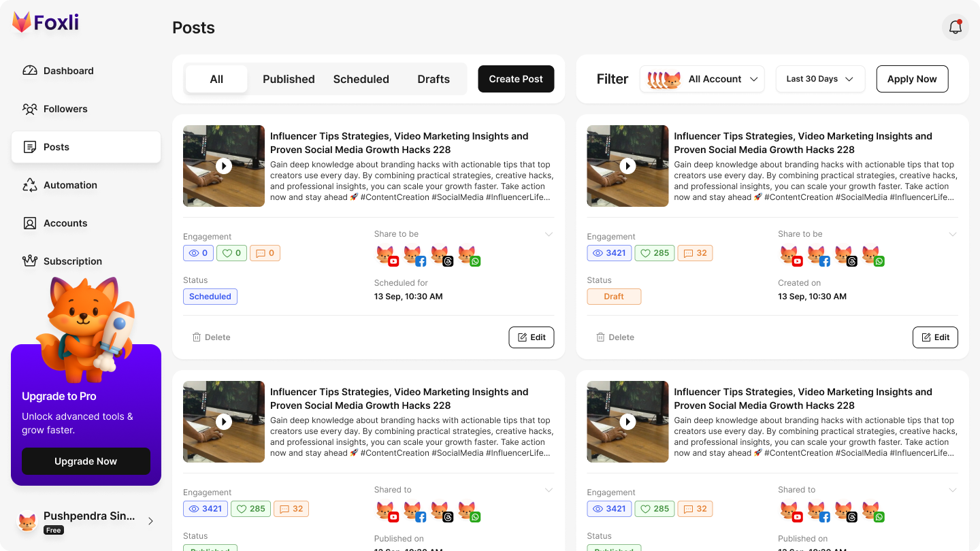Play the Draft post video thumbnail
The height and width of the screenshot is (551, 980).
pos(627,166)
